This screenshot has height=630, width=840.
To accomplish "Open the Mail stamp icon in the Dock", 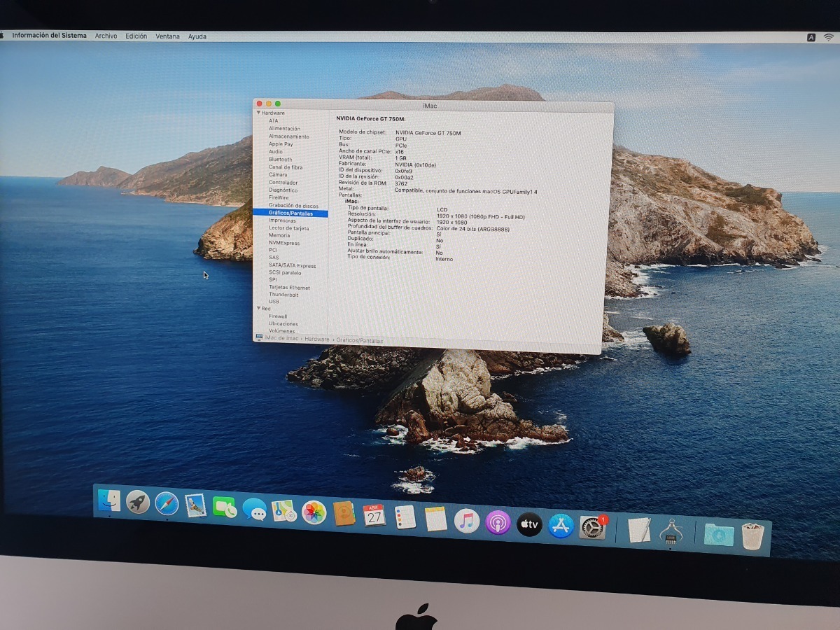I will [x=196, y=505].
